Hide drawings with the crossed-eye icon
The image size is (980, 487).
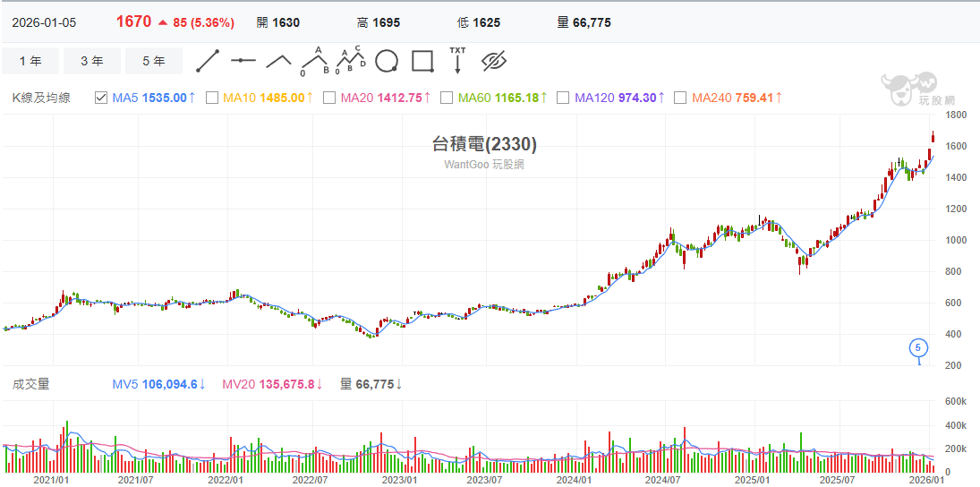(x=494, y=61)
